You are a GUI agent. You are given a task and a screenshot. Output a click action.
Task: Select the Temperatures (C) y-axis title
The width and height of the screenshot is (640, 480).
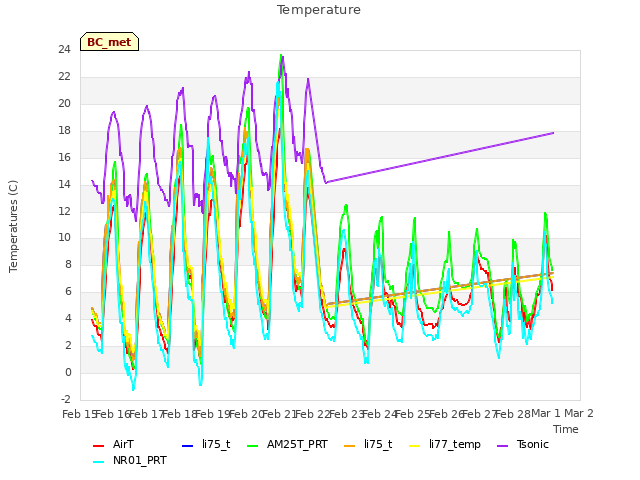[13, 226]
